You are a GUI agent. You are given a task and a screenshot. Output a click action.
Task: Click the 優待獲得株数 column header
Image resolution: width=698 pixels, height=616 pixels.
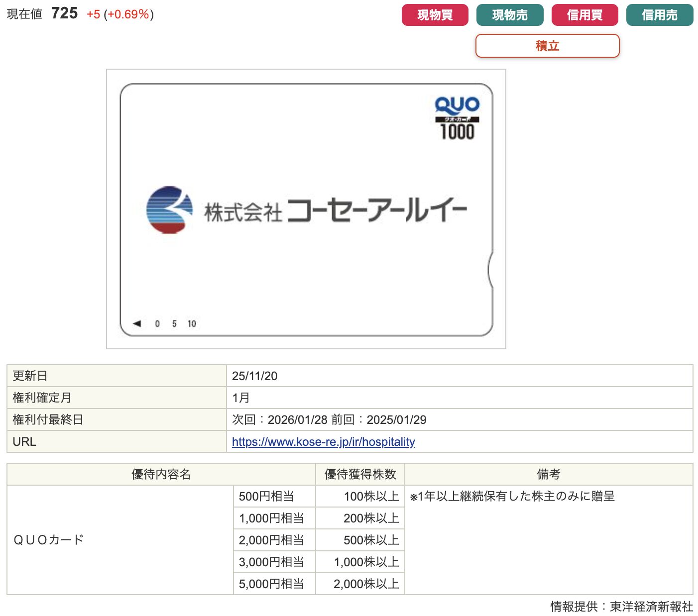pos(360,475)
